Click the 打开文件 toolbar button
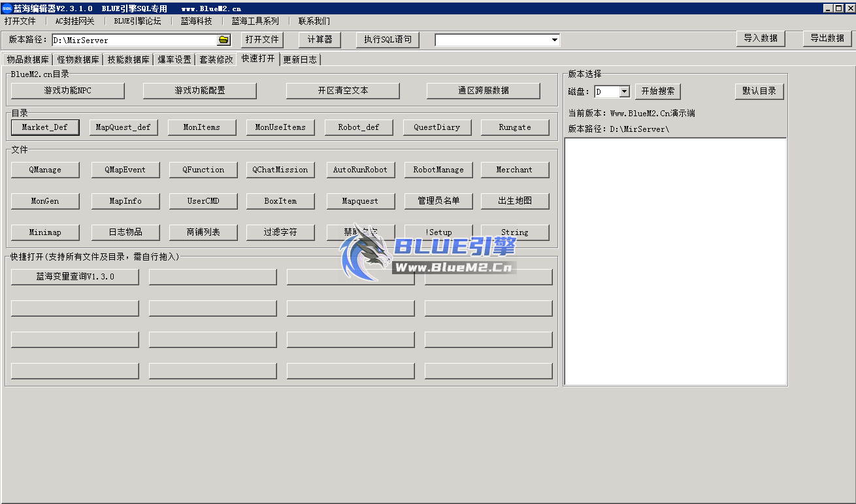The width and height of the screenshot is (856, 504). tap(262, 40)
